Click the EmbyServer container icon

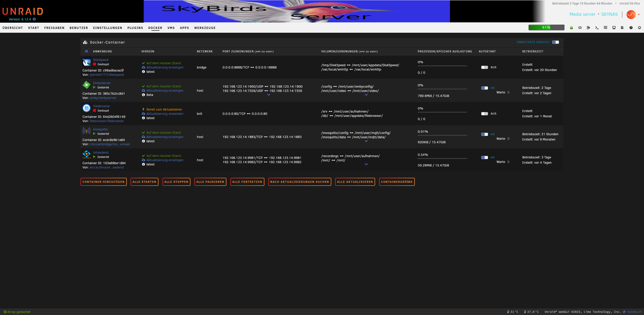pyautogui.click(x=87, y=85)
